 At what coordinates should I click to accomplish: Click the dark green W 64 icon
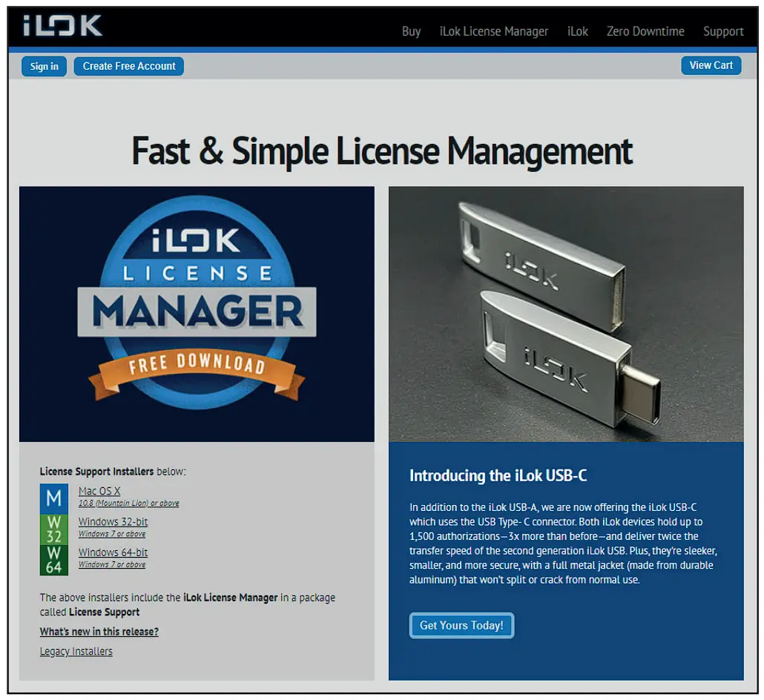click(53, 560)
